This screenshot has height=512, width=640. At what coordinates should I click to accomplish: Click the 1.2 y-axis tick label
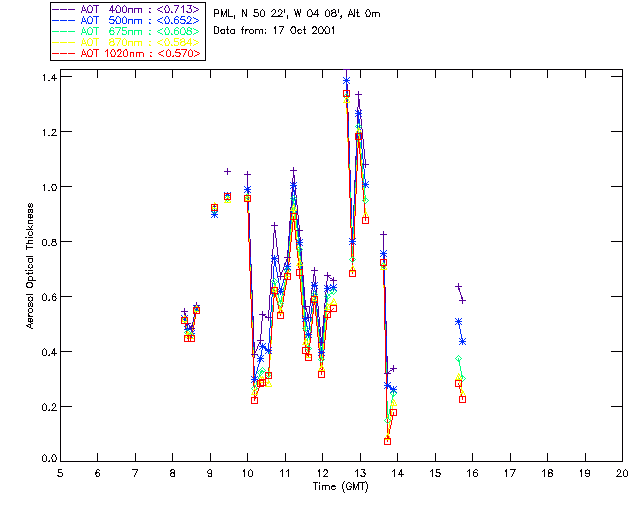pyautogui.click(x=49, y=132)
